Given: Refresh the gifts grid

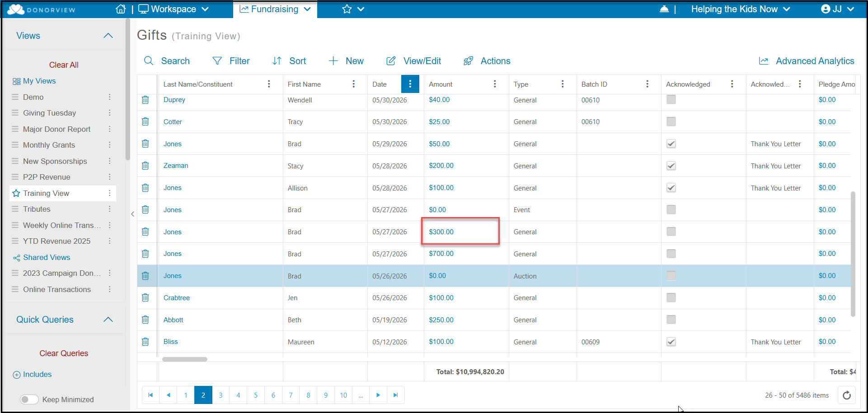Looking at the screenshot, I should point(847,395).
